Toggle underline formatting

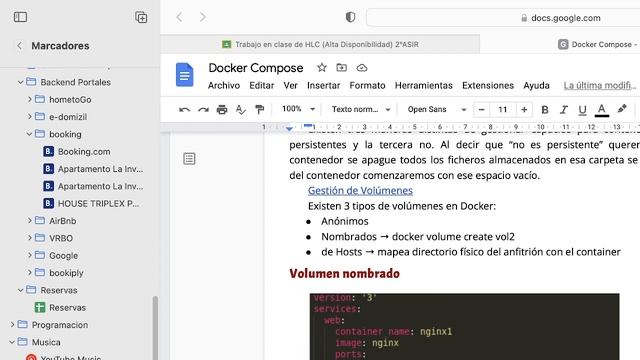click(x=582, y=109)
